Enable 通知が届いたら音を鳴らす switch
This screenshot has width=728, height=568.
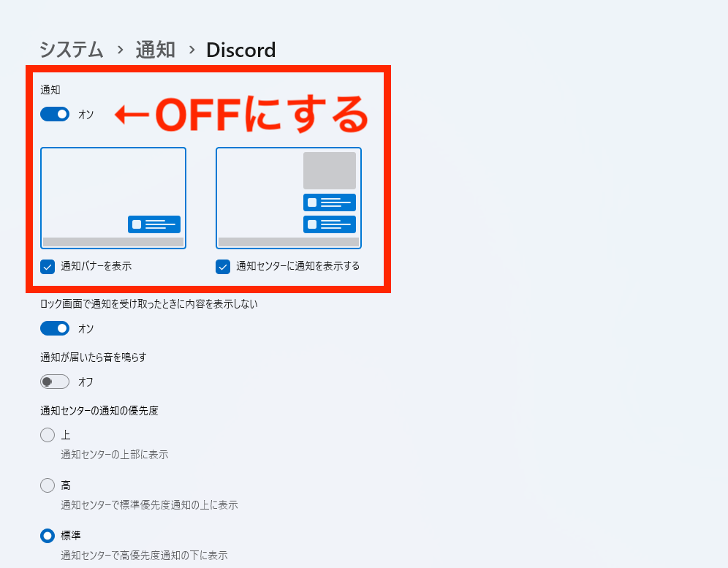pyautogui.click(x=55, y=382)
